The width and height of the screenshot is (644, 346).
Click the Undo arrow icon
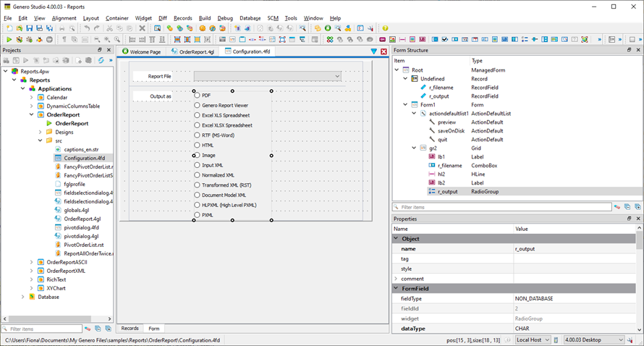87,28
